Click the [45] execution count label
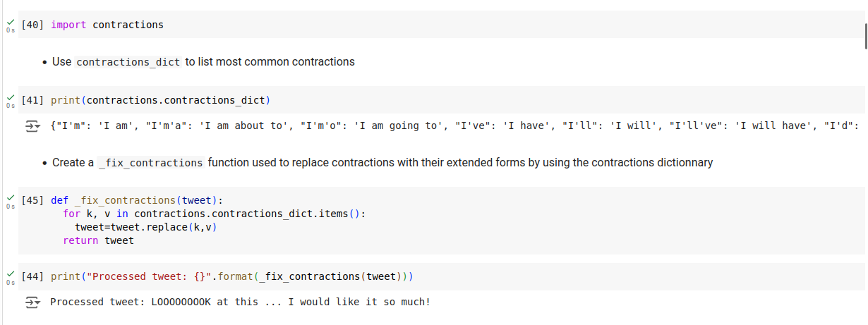Screen dimensions: 868x325 (33, 200)
